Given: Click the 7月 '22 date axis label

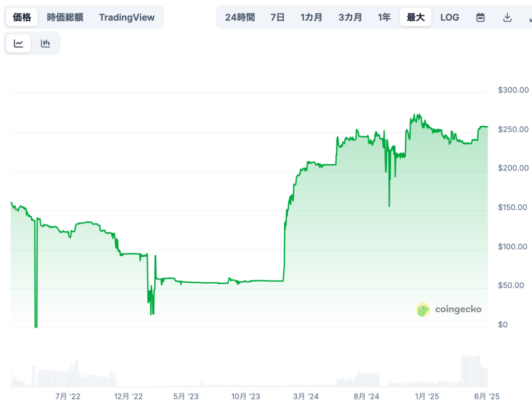Looking at the screenshot, I should (68, 397).
